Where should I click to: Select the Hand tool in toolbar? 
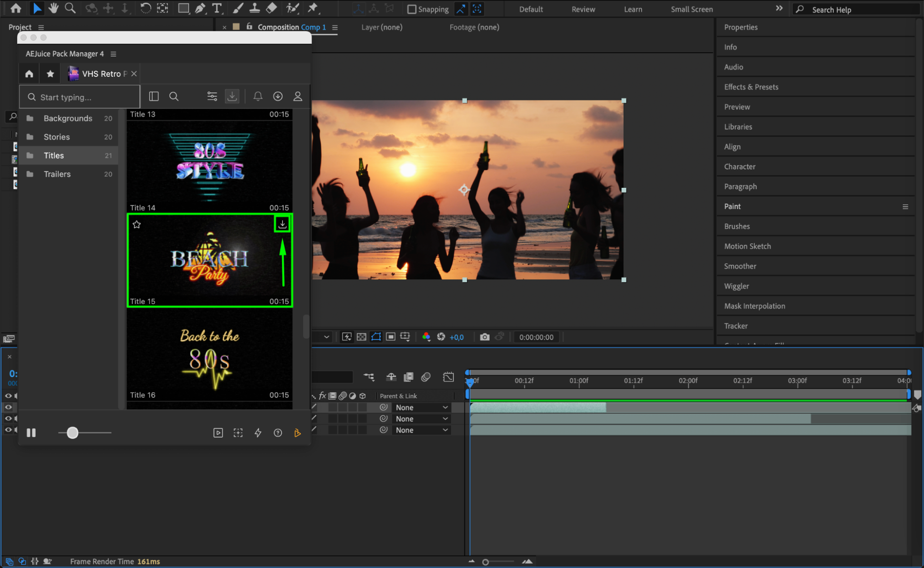(x=54, y=8)
